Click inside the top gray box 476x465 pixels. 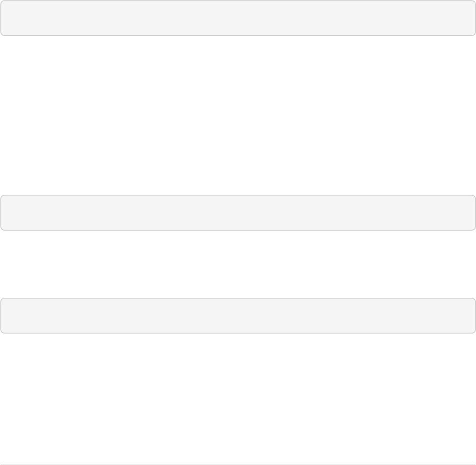[x=238, y=18]
